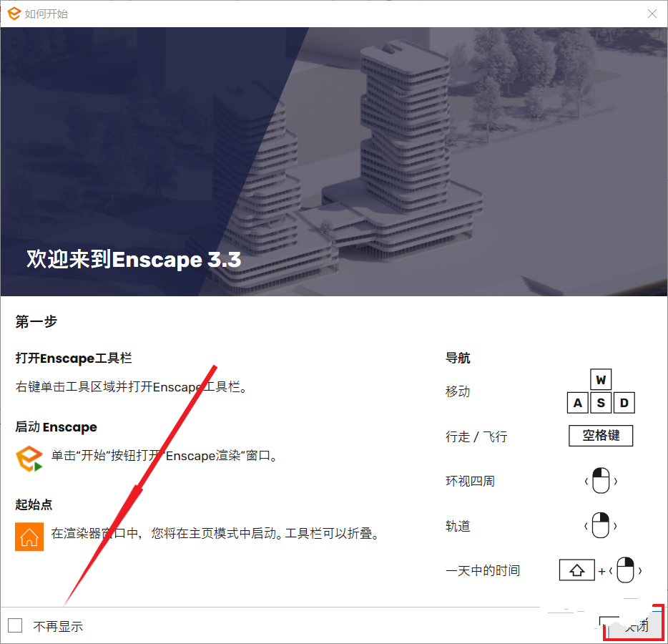Close the 如何开始 dialog with the X
Viewport: 668px width, 644px height.
tap(652, 14)
